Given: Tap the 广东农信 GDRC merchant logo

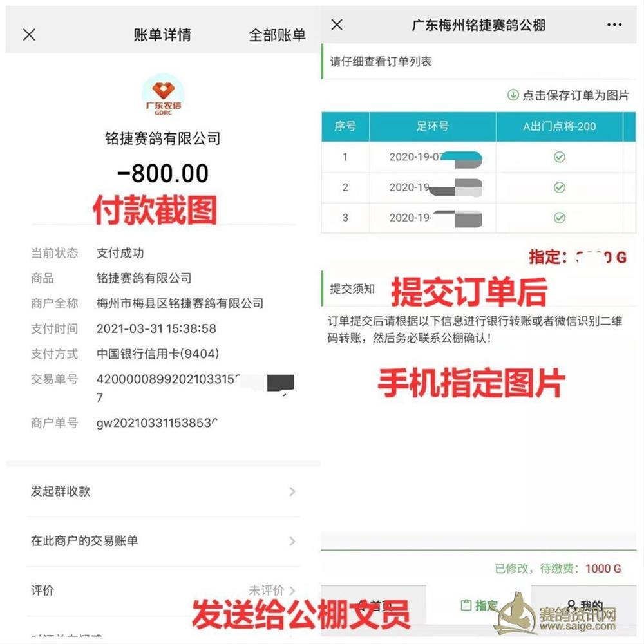Looking at the screenshot, I should click(163, 95).
